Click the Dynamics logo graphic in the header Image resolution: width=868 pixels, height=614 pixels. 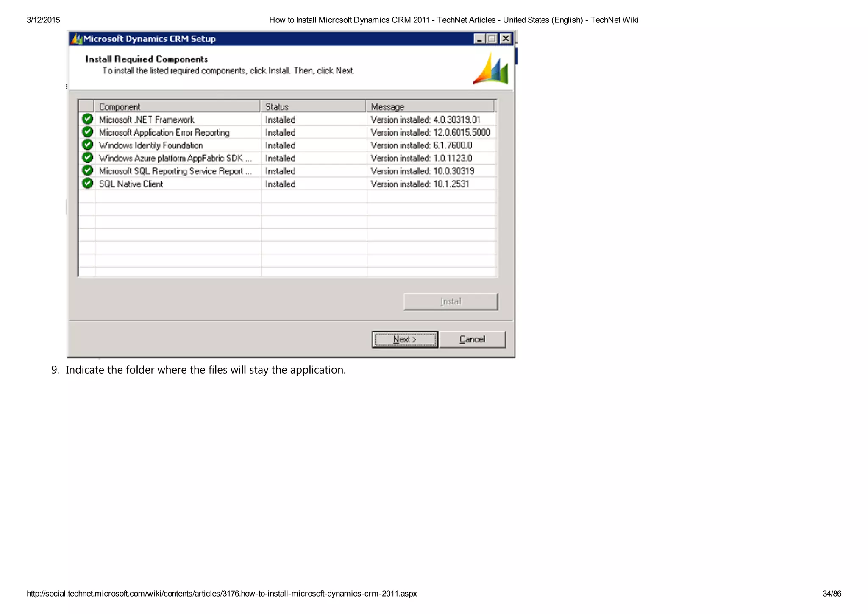click(491, 68)
